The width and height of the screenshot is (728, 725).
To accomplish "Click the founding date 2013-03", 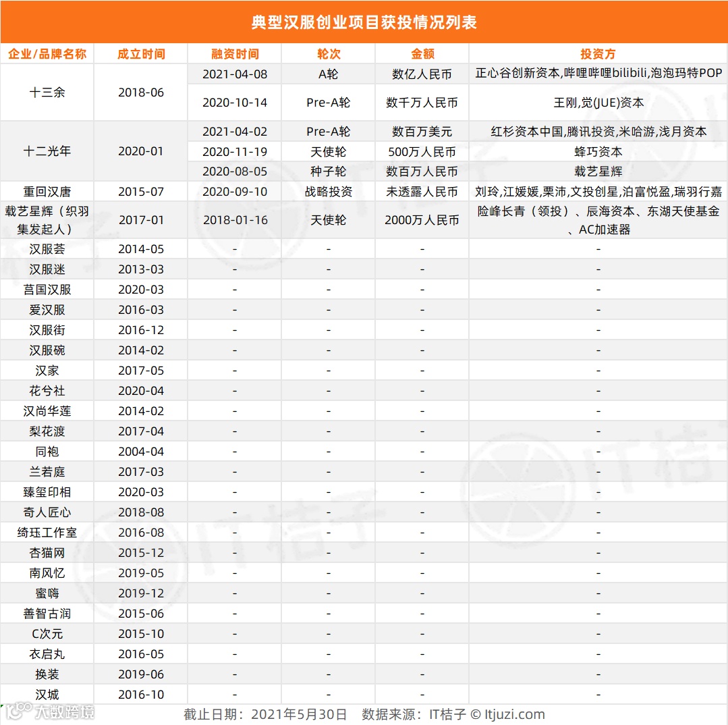I will pyautogui.click(x=141, y=269).
